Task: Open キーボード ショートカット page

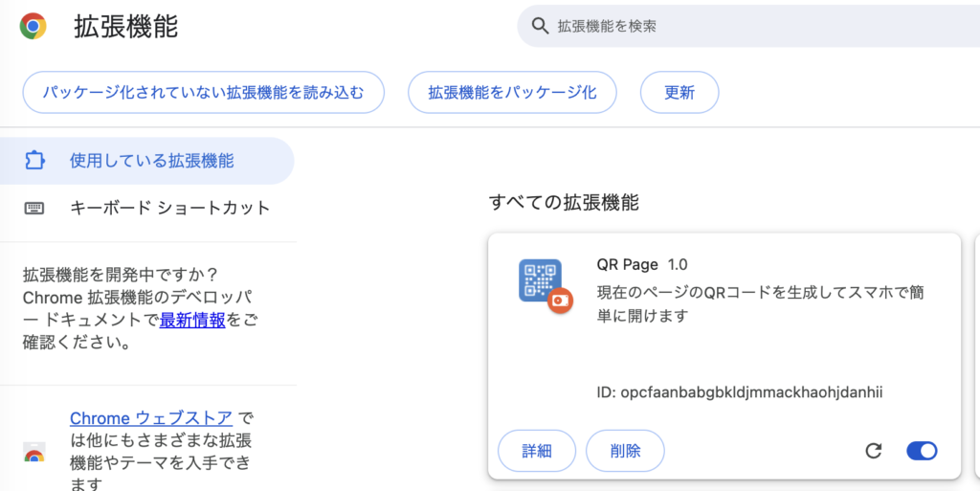Action: point(170,208)
